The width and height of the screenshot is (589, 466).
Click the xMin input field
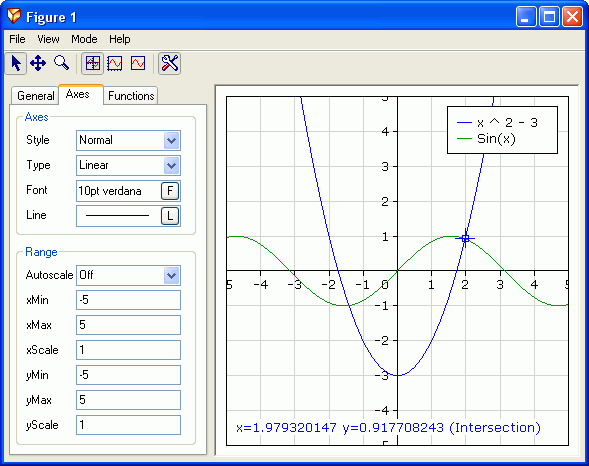(x=128, y=300)
